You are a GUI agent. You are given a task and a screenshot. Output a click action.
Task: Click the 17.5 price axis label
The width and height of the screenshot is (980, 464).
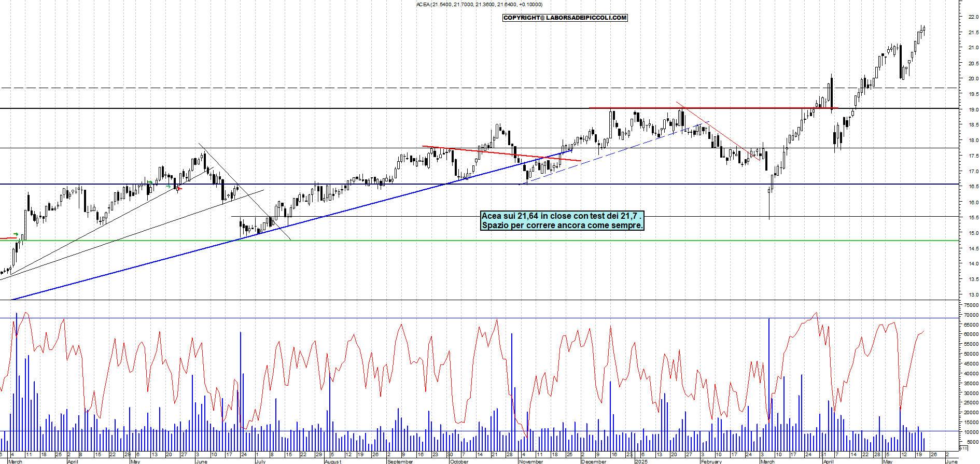(x=973, y=156)
